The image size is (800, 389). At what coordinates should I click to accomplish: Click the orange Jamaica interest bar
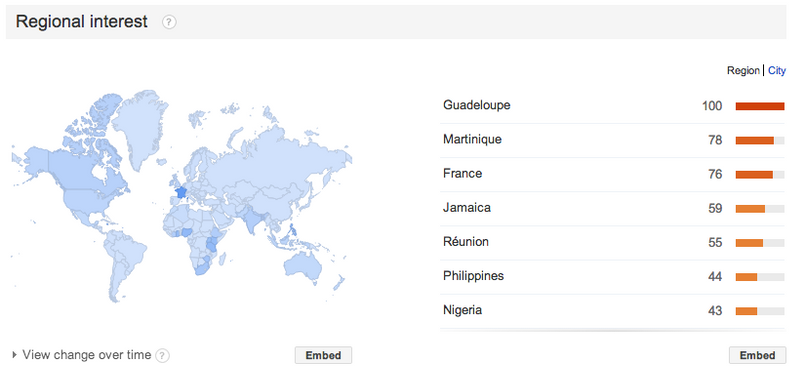[750, 208]
